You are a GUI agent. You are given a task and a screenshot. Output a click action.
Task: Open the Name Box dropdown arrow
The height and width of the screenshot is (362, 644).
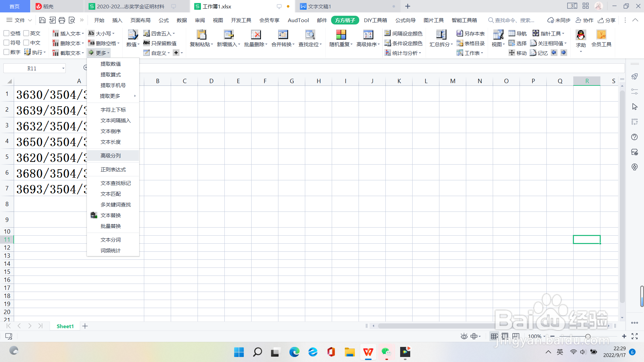tap(63, 68)
